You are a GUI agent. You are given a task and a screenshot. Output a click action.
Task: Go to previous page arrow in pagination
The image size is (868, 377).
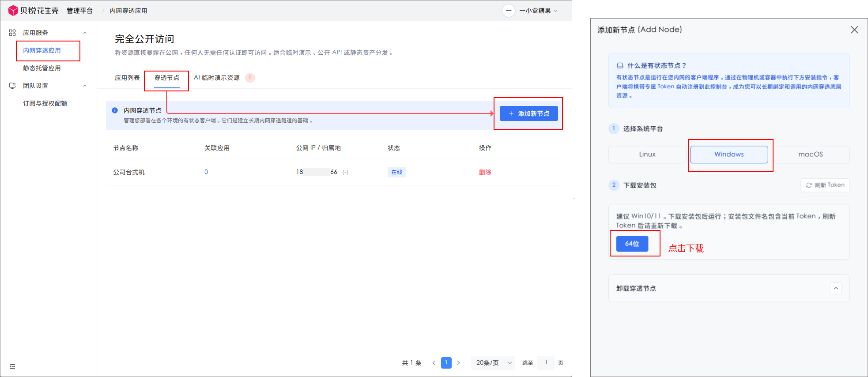tap(434, 363)
